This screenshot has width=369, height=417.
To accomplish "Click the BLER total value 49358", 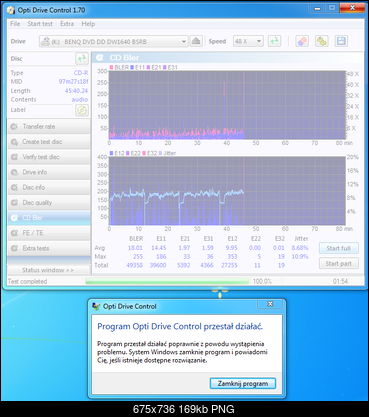I will tap(135, 265).
